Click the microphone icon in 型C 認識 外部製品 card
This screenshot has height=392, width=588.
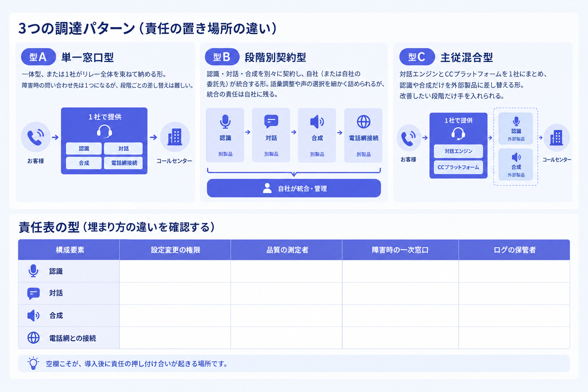pos(516,121)
